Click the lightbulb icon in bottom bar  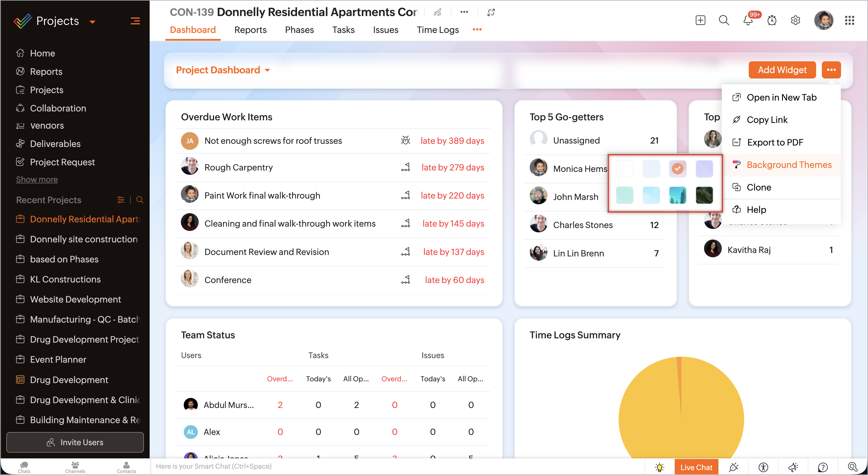click(x=659, y=467)
